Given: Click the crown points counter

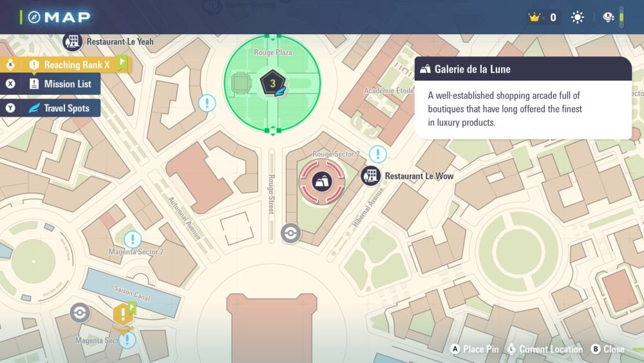Looking at the screenshot, I should coord(542,17).
